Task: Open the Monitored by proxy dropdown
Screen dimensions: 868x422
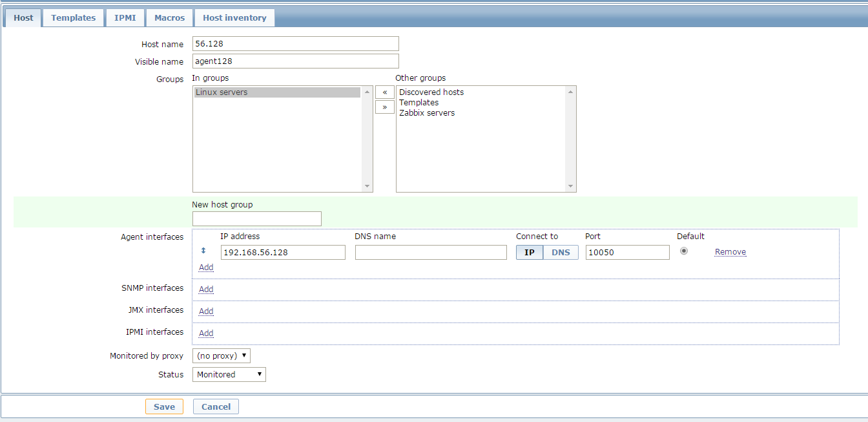Action: pos(221,355)
